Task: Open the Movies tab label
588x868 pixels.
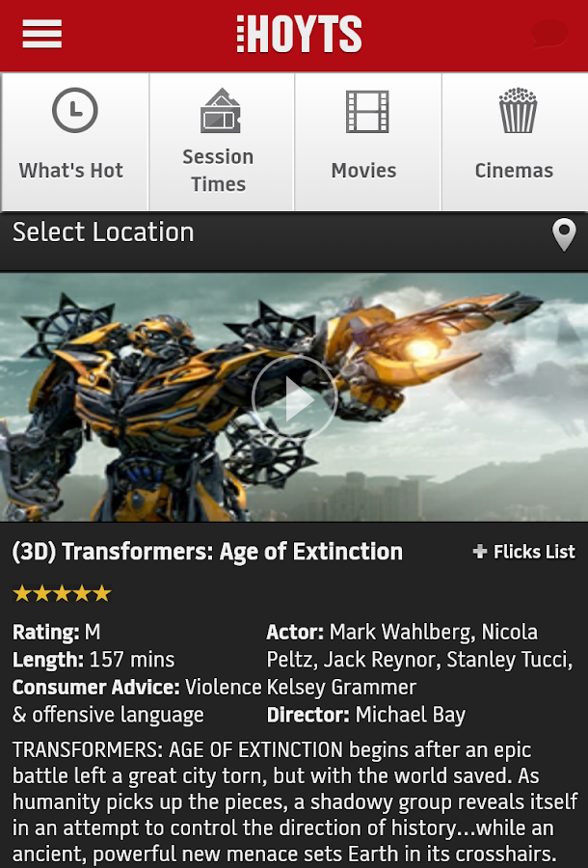Action: (x=363, y=171)
